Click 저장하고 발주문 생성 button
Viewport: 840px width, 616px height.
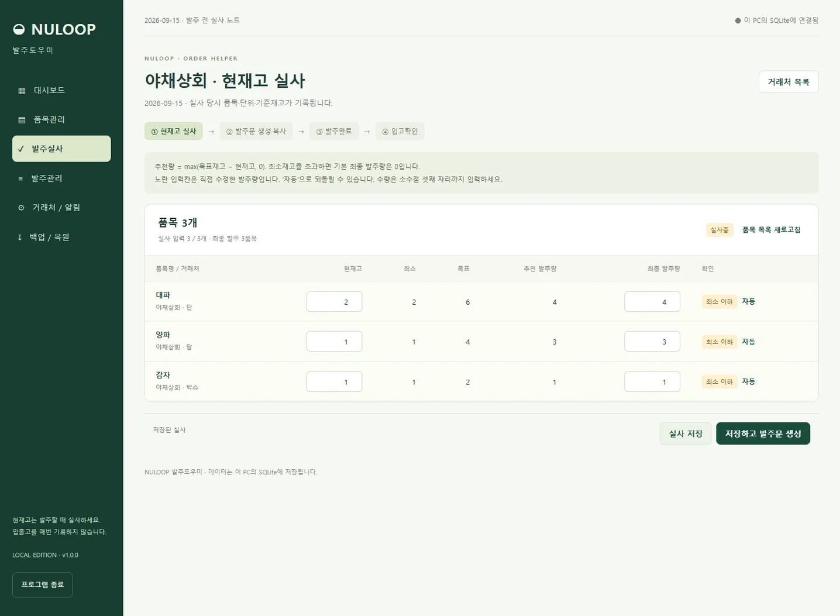click(763, 433)
